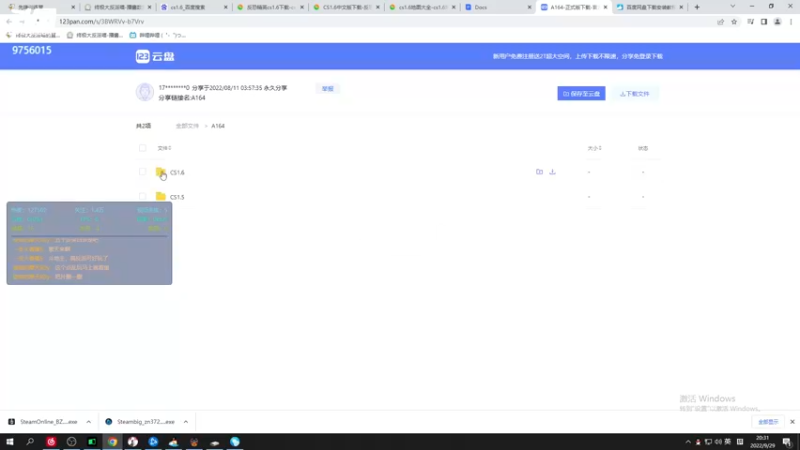
Task: Click the address bar URL field
Action: [x=383, y=21]
